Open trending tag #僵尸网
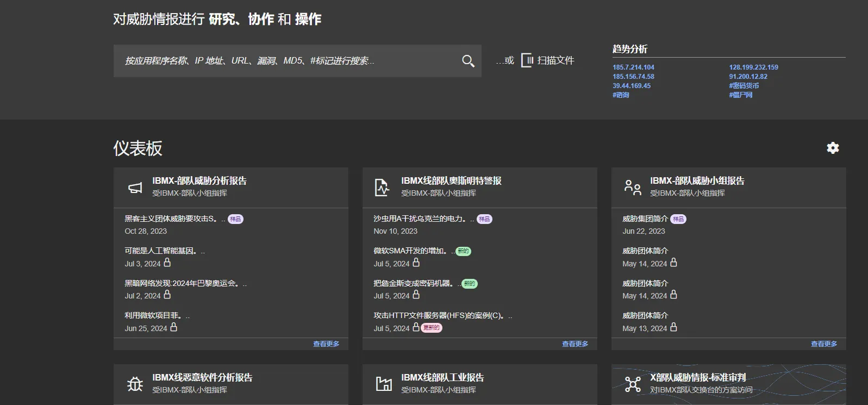Screen dimensions: 868x405 tap(740, 95)
